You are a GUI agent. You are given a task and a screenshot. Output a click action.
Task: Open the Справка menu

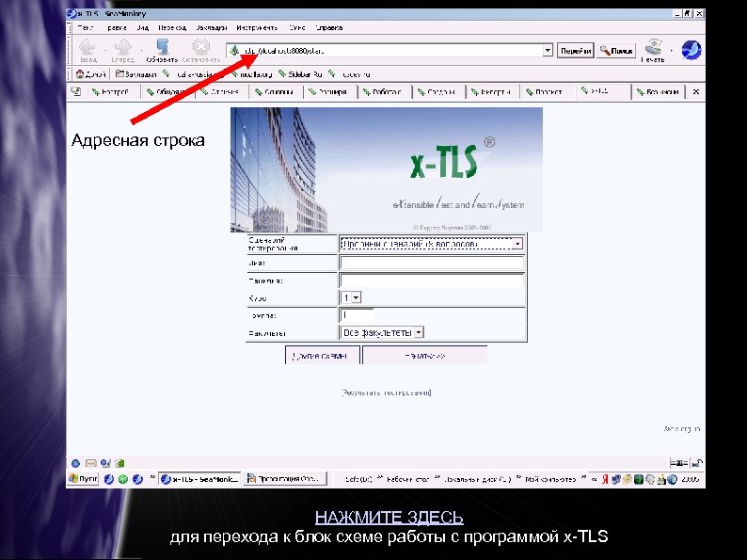(328, 27)
